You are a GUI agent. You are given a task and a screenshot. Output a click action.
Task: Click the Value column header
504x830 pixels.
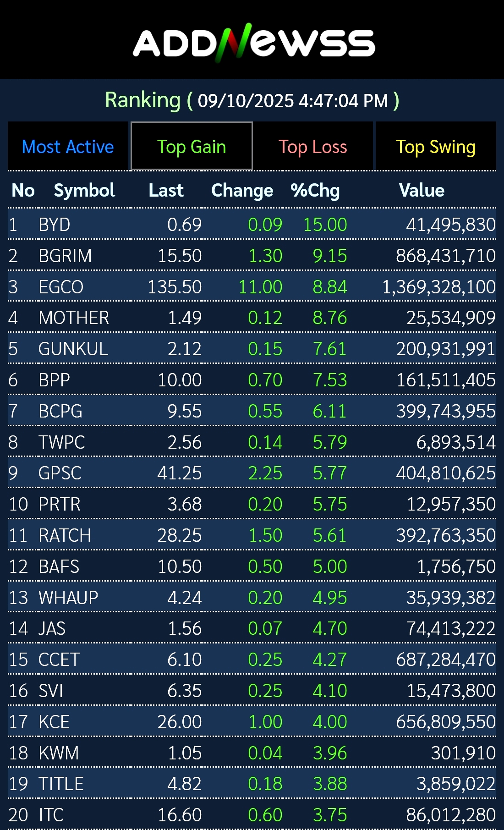422,190
